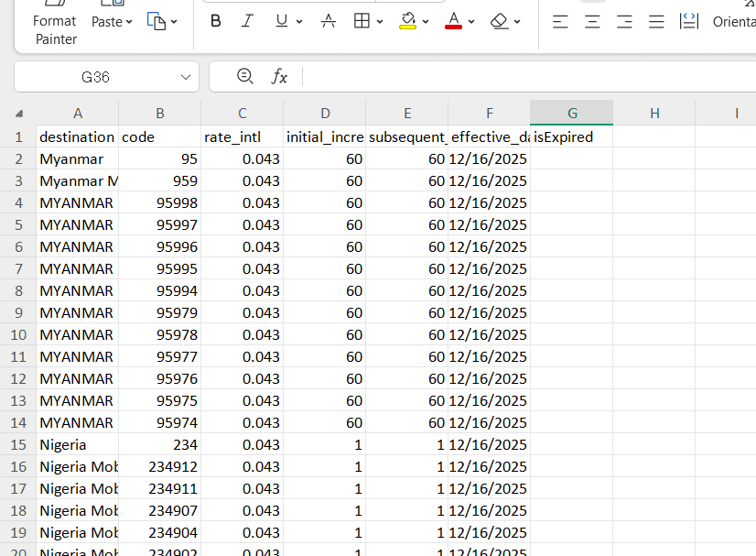This screenshot has width=756, height=556.
Task: Select row 1 header
Action: [18, 137]
